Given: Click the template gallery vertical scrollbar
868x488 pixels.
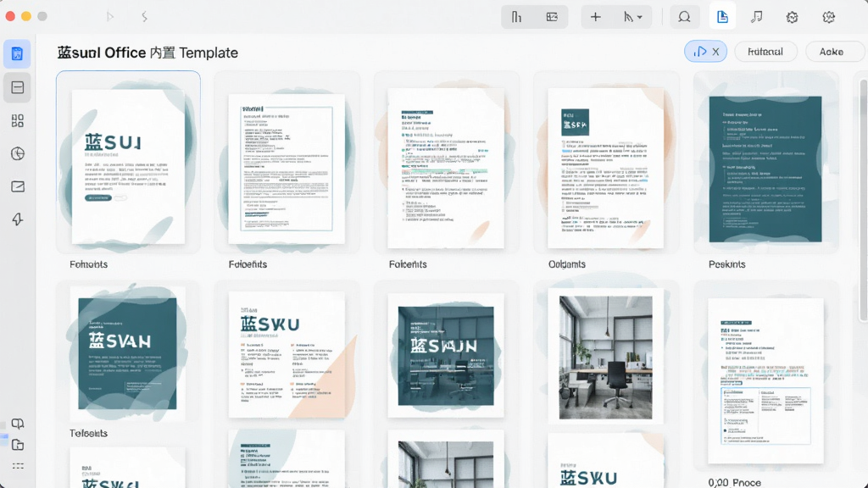Looking at the screenshot, I should point(864,200).
